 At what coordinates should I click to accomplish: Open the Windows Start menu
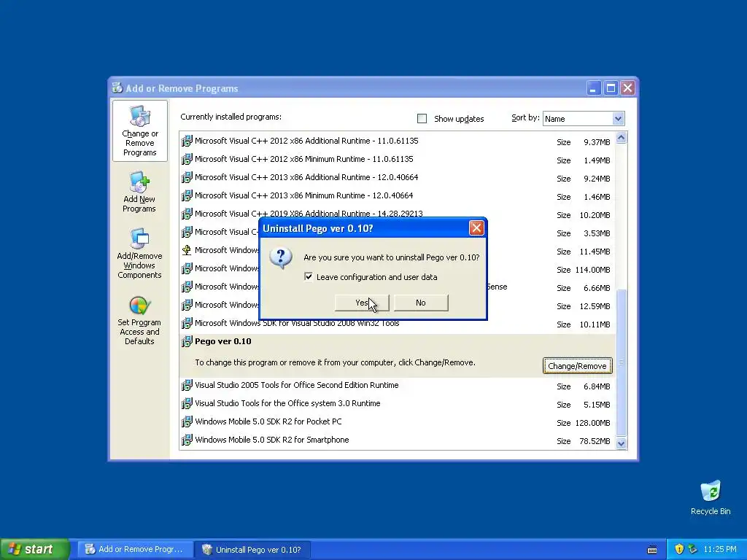tap(35, 549)
